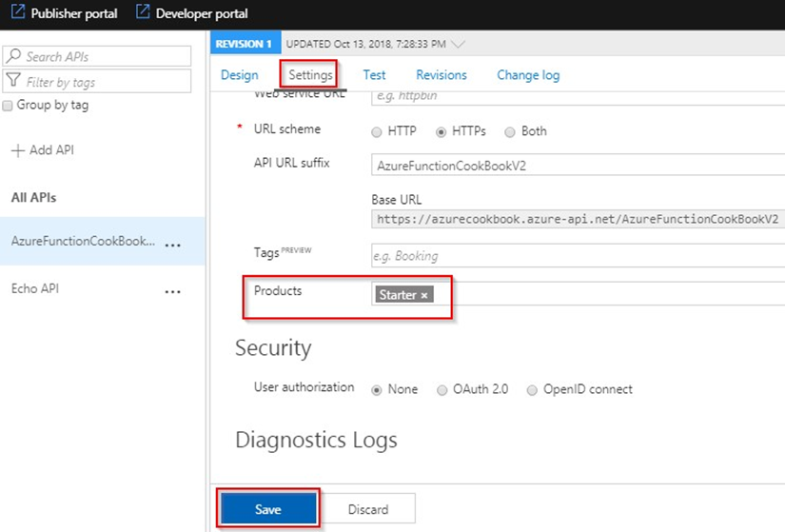Viewport: 785px width, 532px height.
Task: Choose OAuth 2.0 user authorization
Action: click(442, 389)
